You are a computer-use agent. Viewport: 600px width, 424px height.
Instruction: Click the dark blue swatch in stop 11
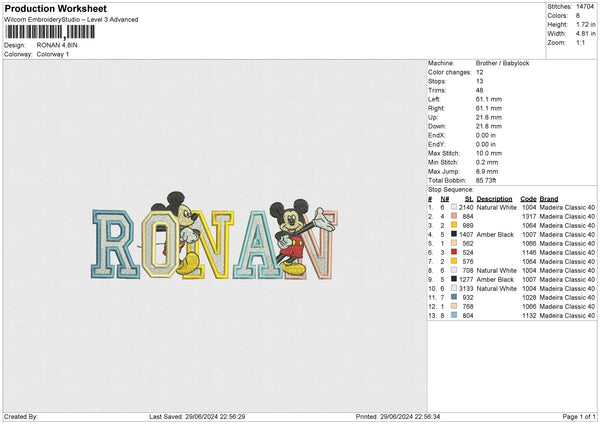tap(454, 297)
